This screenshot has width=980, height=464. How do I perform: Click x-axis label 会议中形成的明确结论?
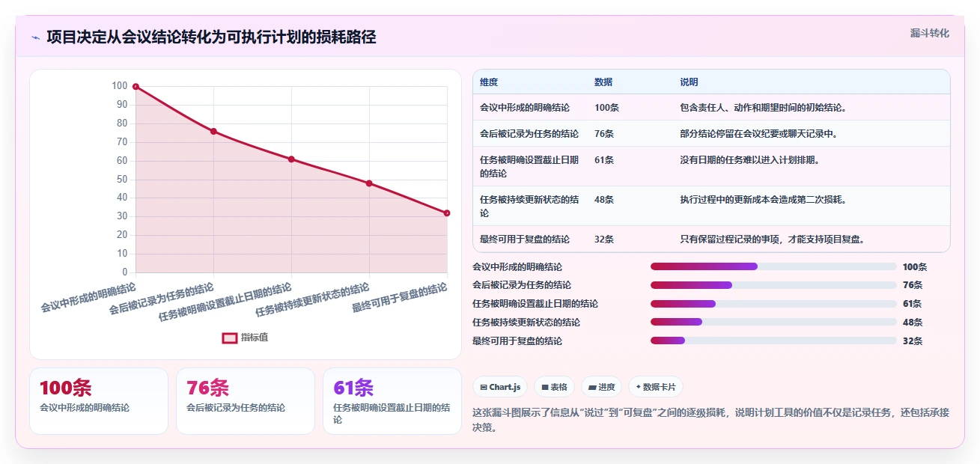click(x=88, y=297)
